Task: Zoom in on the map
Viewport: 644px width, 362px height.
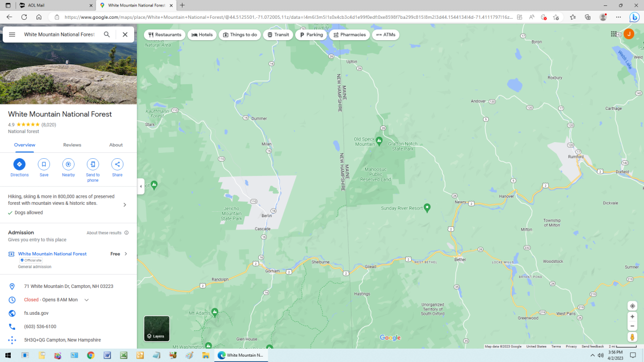Action: point(633,317)
